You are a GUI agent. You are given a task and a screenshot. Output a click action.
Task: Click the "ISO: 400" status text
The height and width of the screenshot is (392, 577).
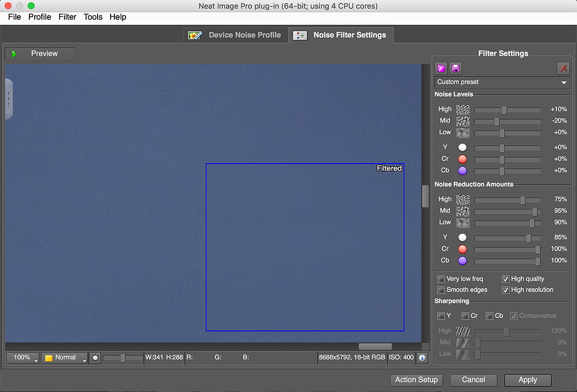(401, 357)
